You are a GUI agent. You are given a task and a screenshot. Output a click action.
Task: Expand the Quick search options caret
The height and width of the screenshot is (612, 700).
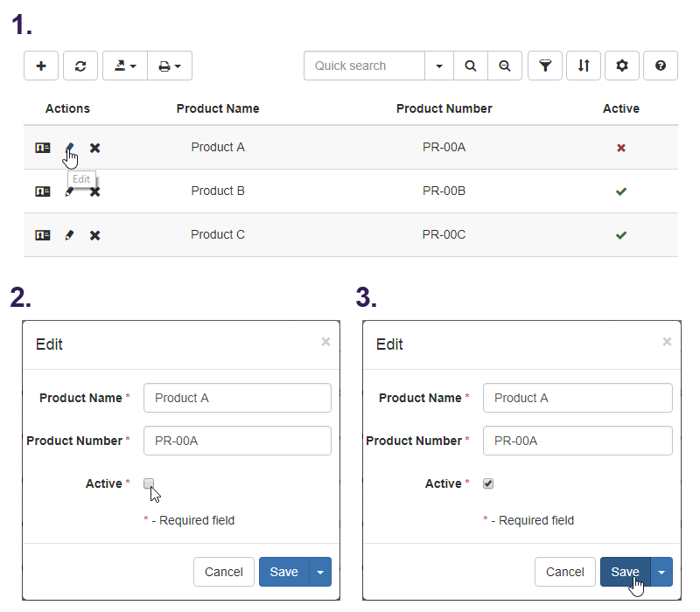coord(439,66)
